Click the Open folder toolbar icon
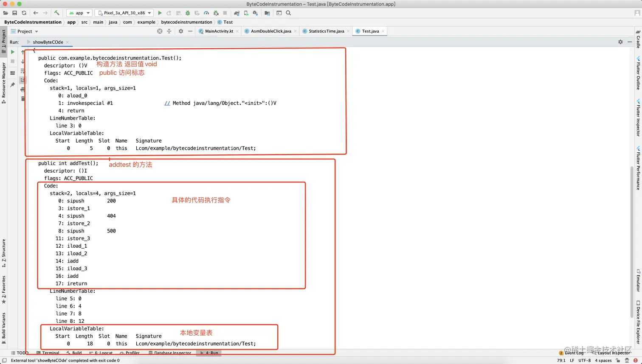Image resolution: width=642 pixels, height=364 pixels. (6, 13)
